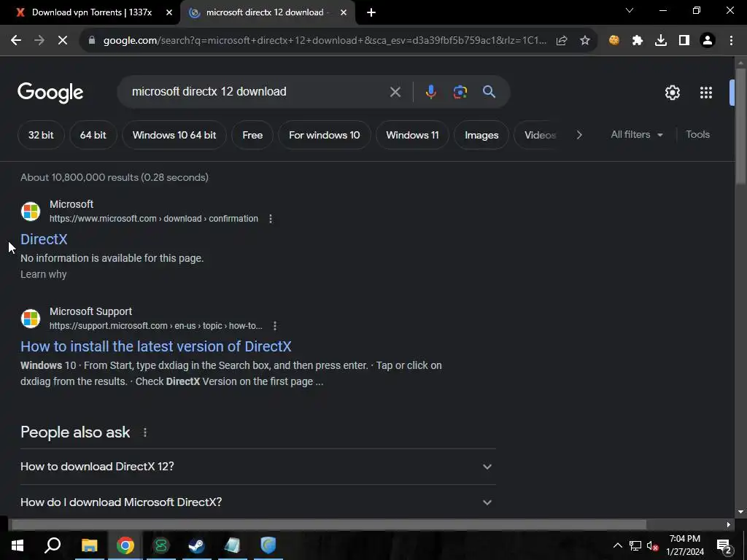Show more filter chips with right arrow
This screenshot has height=560, width=747.
[579, 135]
